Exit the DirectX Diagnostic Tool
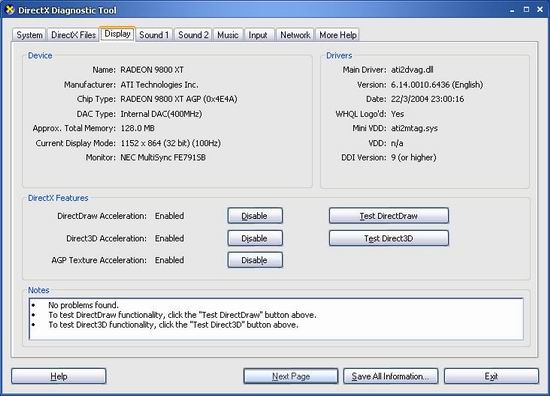The height and width of the screenshot is (396, 550). point(491,376)
